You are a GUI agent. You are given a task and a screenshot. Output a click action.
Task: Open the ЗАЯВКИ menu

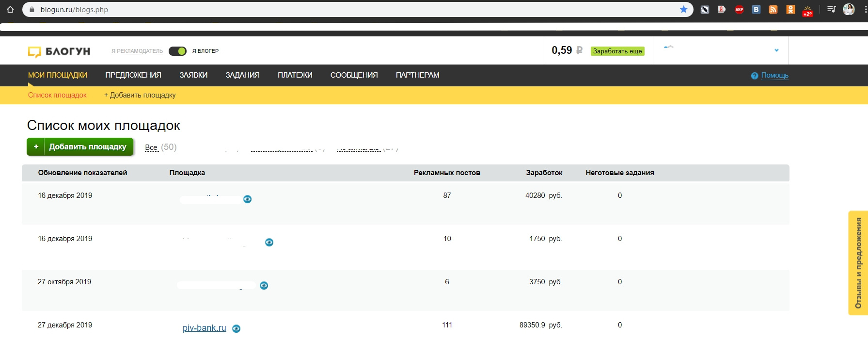[193, 75]
